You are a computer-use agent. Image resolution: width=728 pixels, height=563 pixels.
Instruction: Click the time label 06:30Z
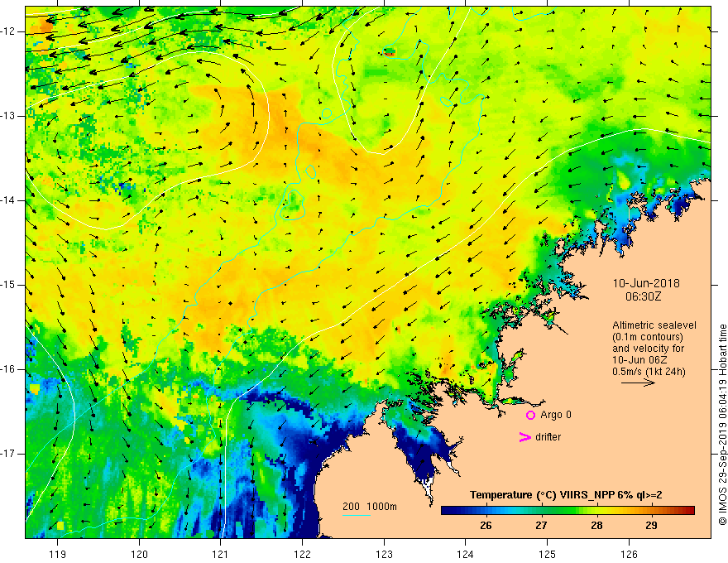643,296
